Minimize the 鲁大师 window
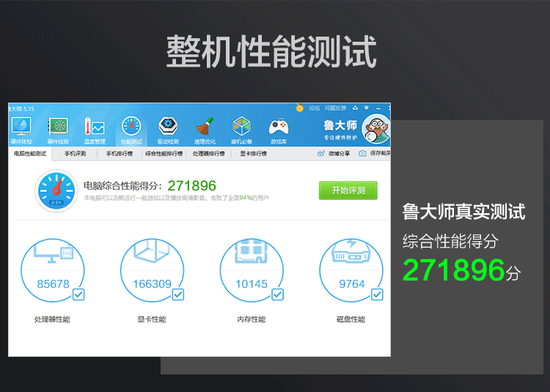 378,108
